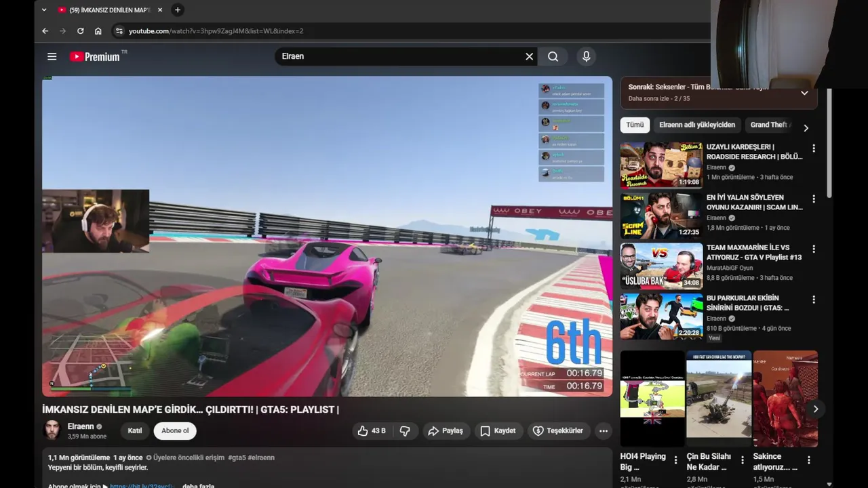Viewport: 868px width, 488px height.
Task: Click the address bar URL
Action: point(216,31)
